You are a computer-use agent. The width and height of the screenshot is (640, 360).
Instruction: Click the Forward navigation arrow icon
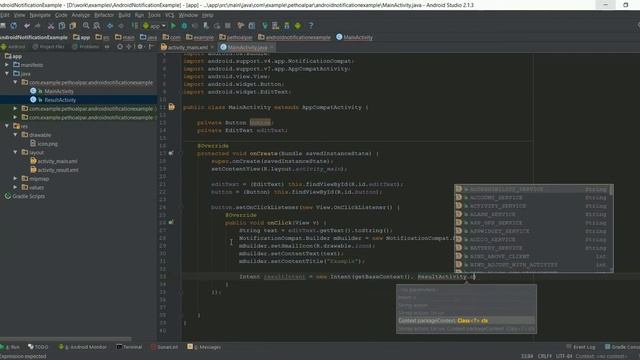click(x=121, y=26)
